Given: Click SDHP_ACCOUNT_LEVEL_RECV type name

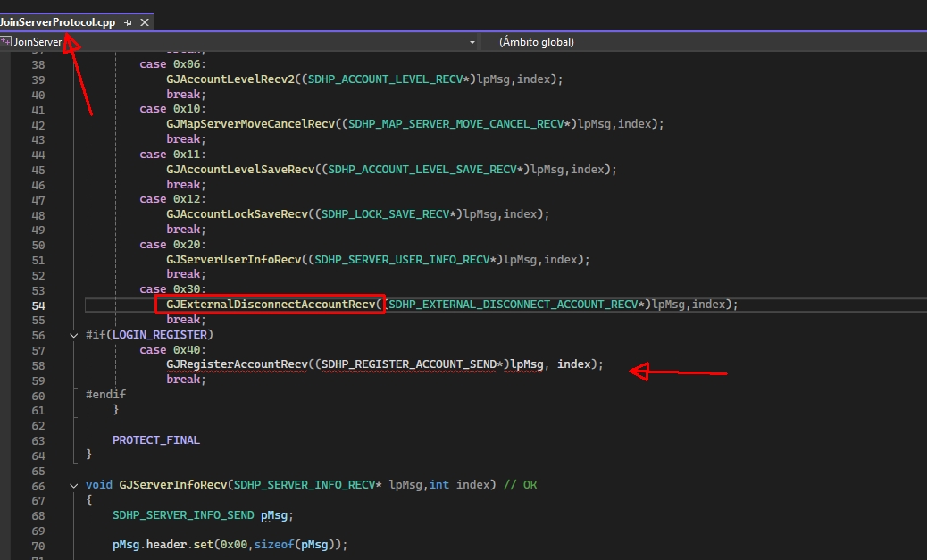Looking at the screenshot, I should click(386, 79).
